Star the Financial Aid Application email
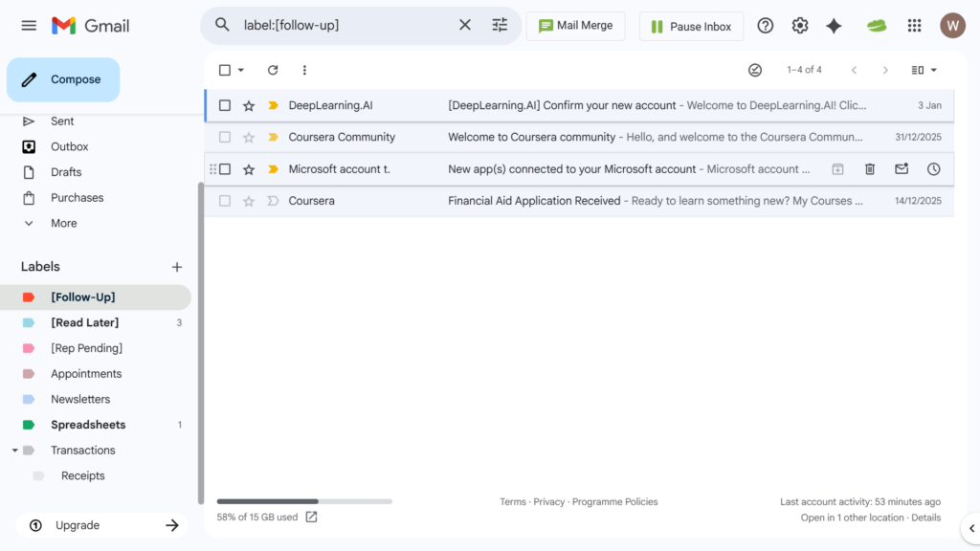The image size is (980, 551). click(249, 201)
